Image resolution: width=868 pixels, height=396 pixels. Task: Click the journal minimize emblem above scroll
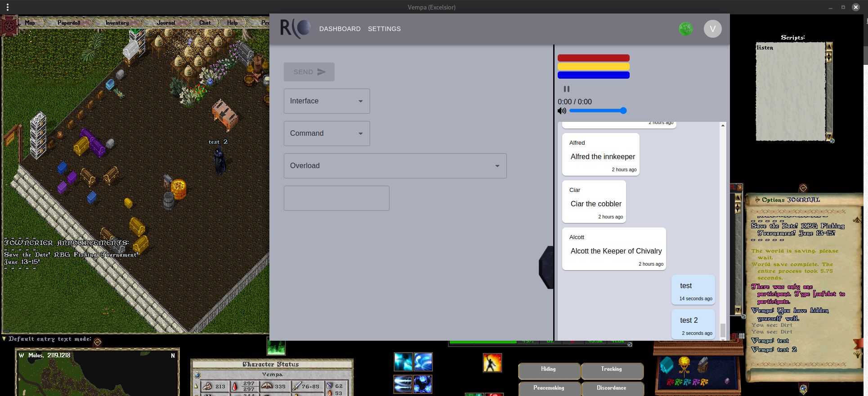(x=803, y=188)
